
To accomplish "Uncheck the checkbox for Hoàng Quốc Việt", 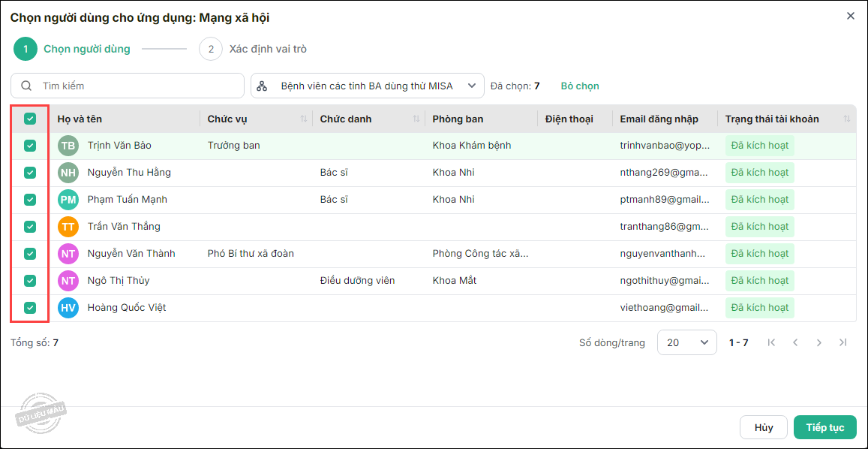I will click(30, 308).
